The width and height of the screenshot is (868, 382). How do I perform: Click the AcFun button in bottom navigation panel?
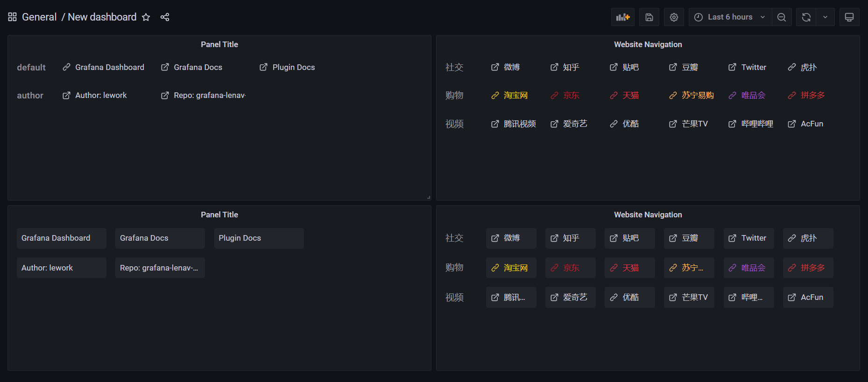point(808,297)
